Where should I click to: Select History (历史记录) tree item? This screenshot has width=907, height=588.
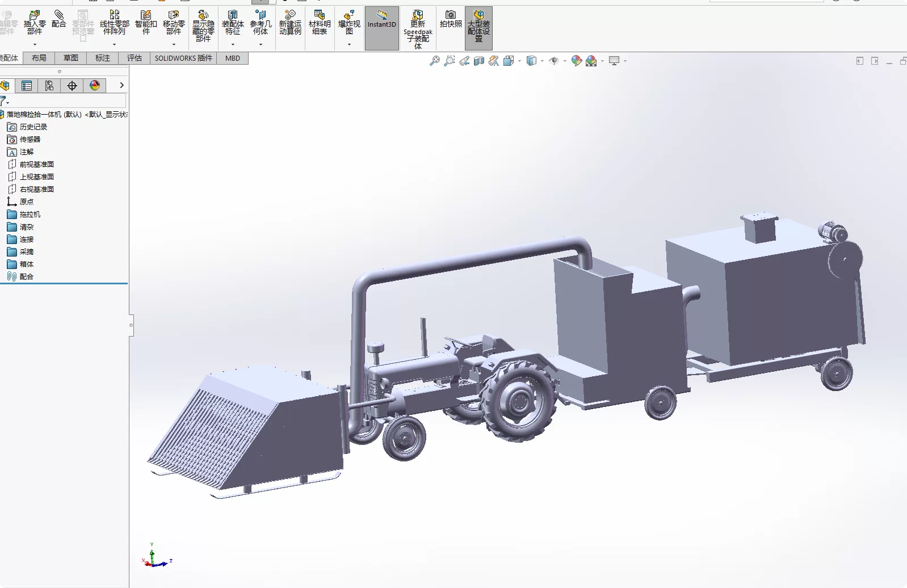[x=27, y=127]
